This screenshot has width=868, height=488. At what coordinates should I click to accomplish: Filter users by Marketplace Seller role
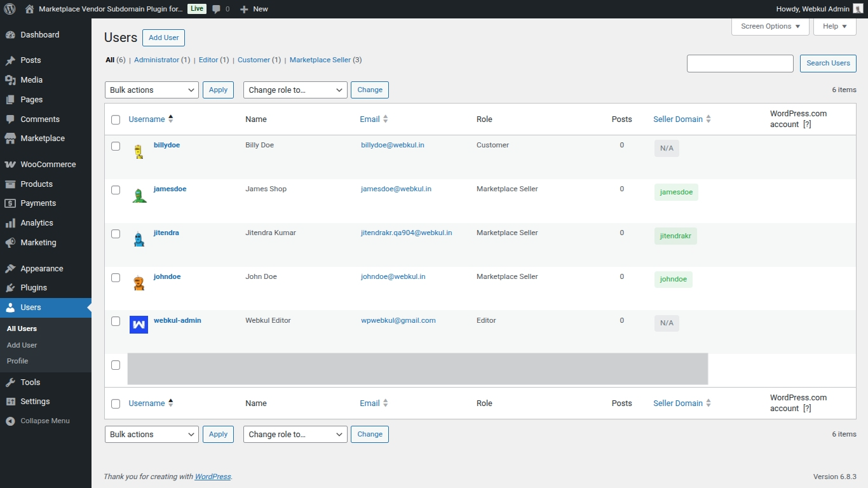click(320, 60)
